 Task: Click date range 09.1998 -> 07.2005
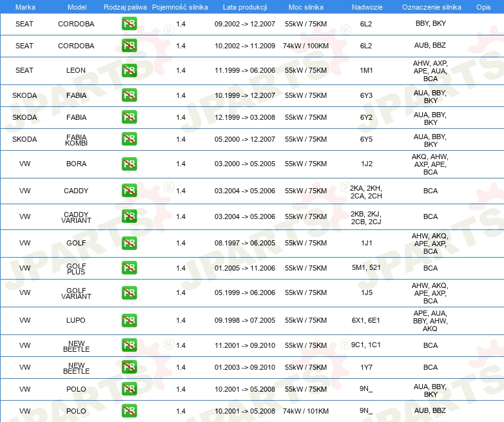click(x=245, y=320)
